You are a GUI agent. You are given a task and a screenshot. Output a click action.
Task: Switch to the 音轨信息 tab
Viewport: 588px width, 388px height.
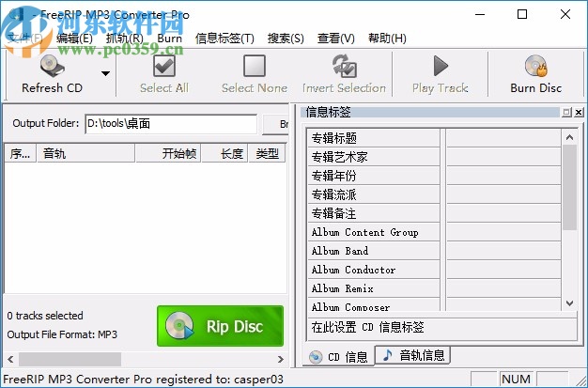pyautogui.click(x=413, y=354)
